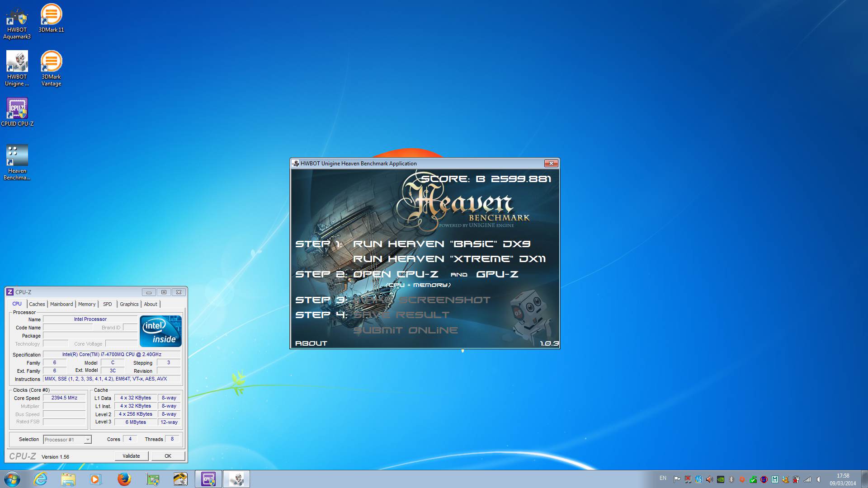Click the Intel inside logo in CPU-Z
This screenshot has width=868, height=488.
pos(160,331)
